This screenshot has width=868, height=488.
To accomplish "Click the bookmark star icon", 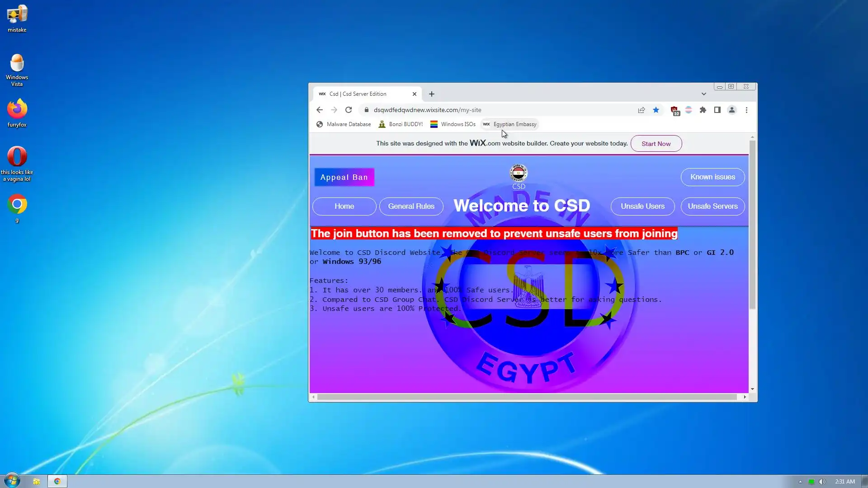I will (656, 110).
